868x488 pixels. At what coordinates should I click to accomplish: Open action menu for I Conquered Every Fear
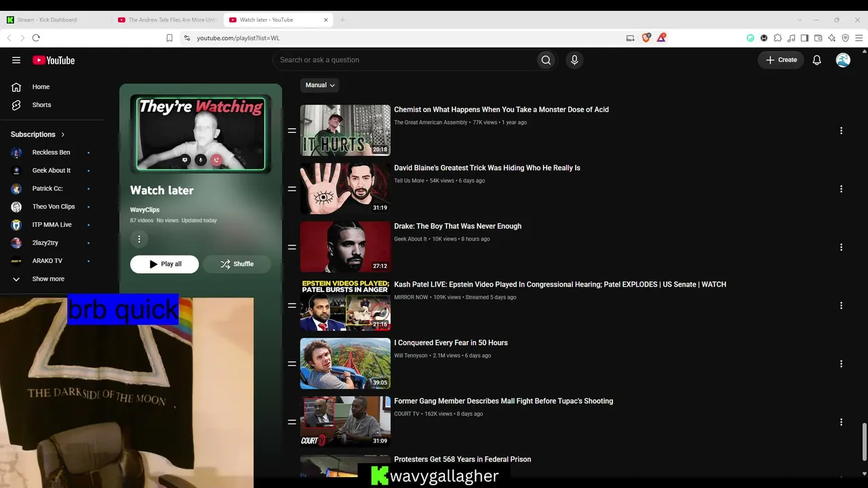pyautogui.click(x=841, y=364)
